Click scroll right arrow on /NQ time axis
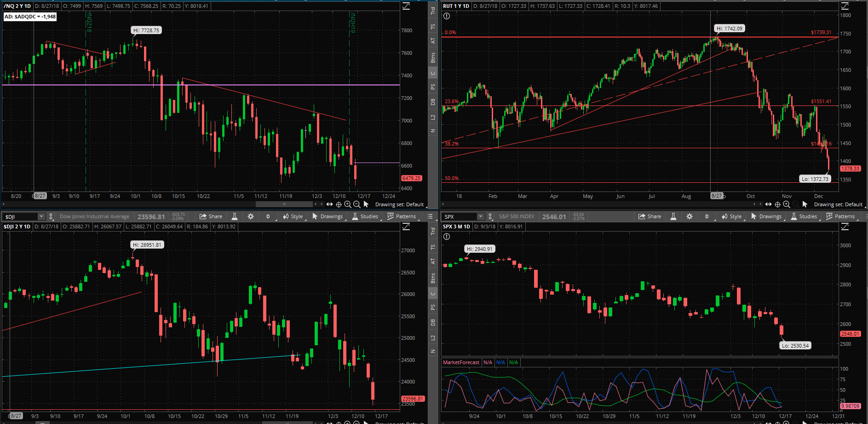The image size is (868, 424). [x=321, y=204]
